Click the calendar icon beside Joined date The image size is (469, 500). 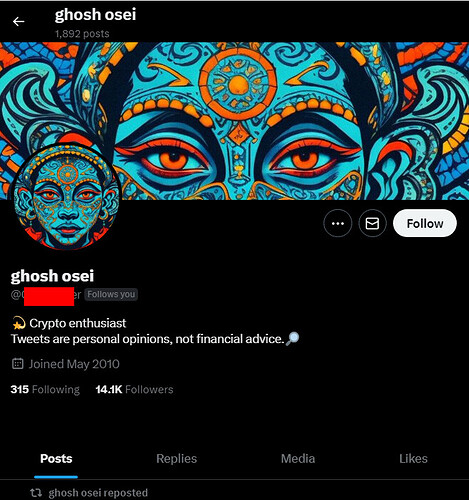[18, 364]
